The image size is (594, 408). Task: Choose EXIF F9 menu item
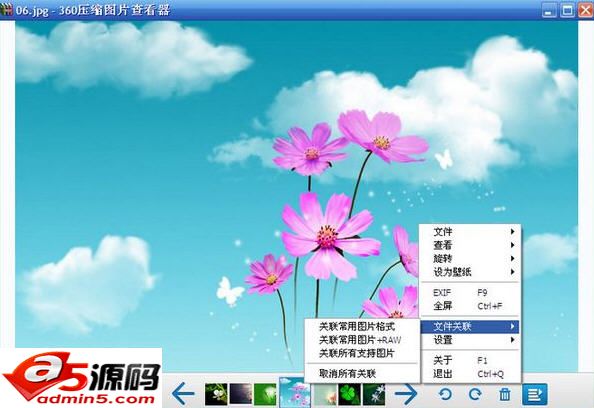[470, 292]
